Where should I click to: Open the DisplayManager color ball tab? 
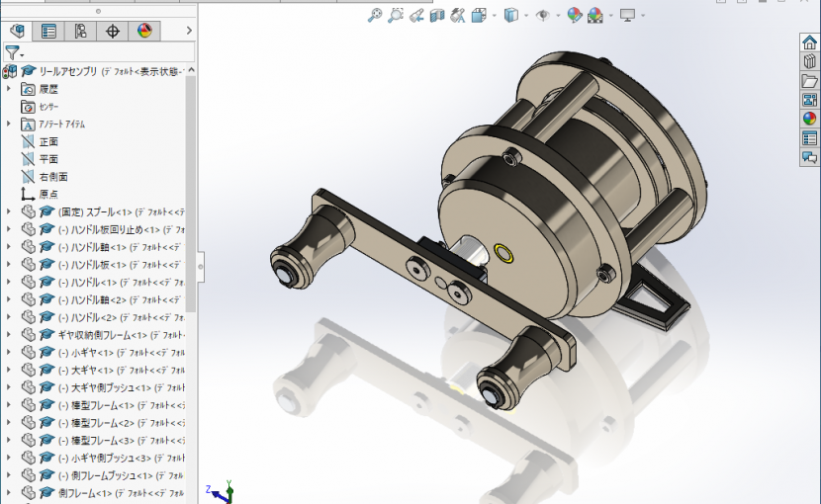(144, 32)
